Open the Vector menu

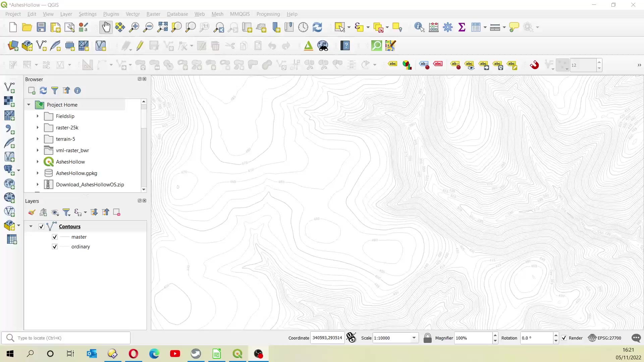click(x=133, y=14)
